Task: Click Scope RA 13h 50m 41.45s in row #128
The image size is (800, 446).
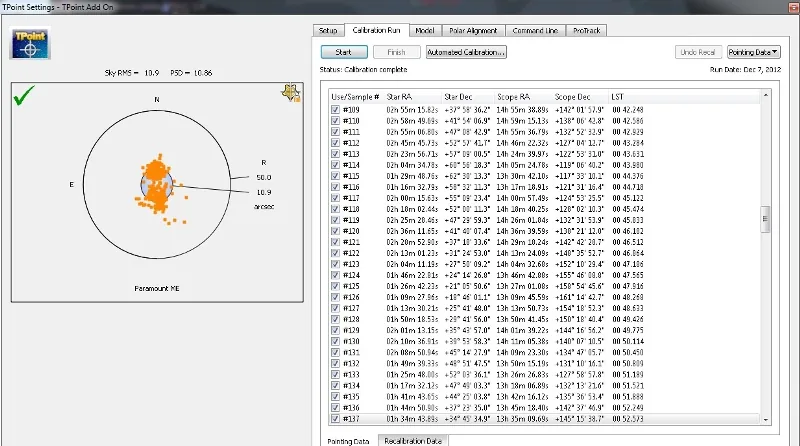Action: 522,319
